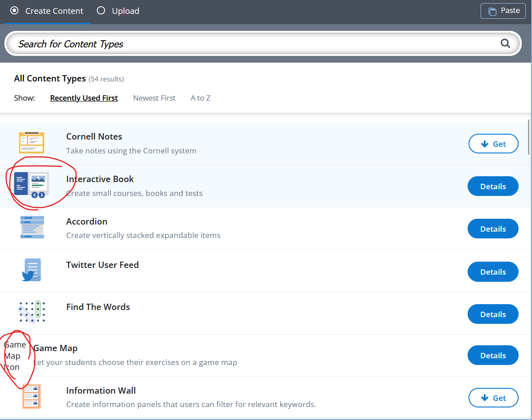This screenshot has height=420, width=532.
Task: Get the Cornell Notes content type
Action: point(493,144)
